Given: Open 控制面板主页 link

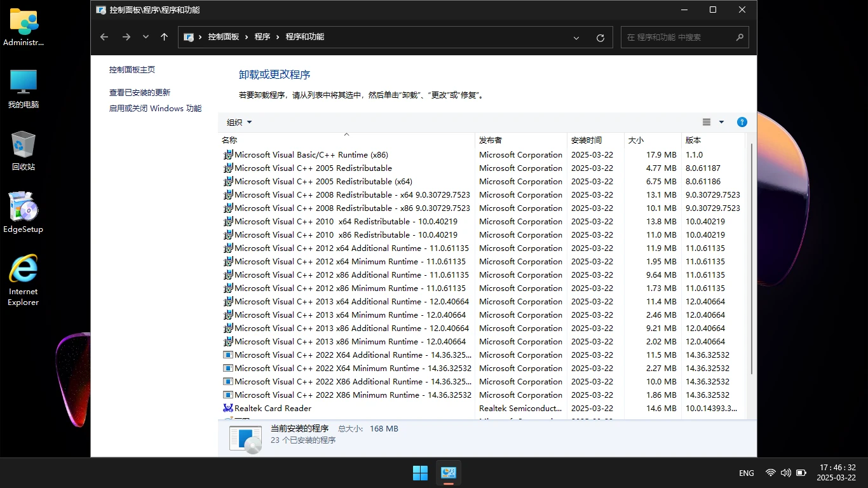Looking at the screenshot, I should pos(132,70).
